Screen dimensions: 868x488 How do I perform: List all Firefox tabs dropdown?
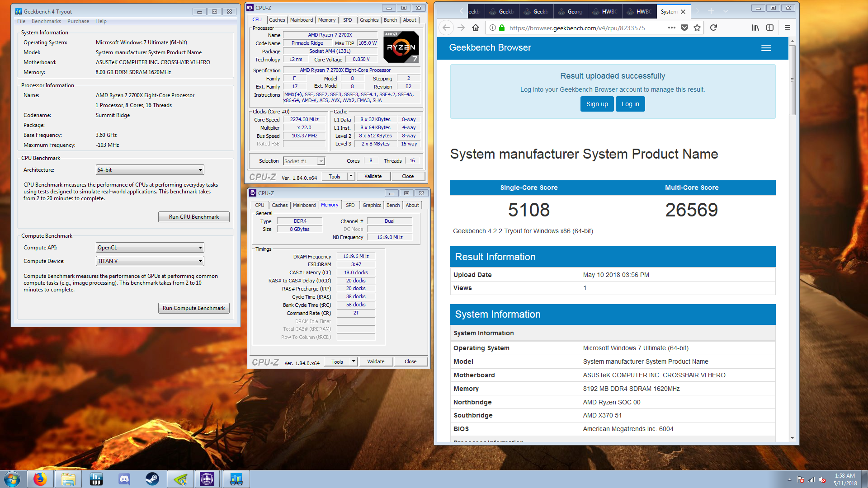[x=726, y=11]
